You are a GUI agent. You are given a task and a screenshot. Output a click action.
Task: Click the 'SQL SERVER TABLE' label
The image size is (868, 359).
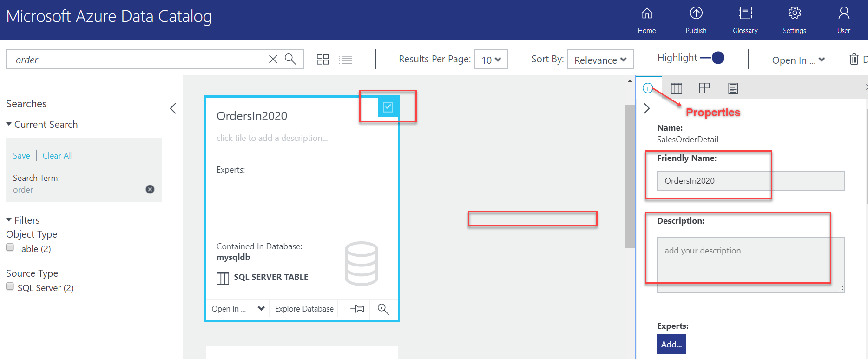[x=271, y=277]
